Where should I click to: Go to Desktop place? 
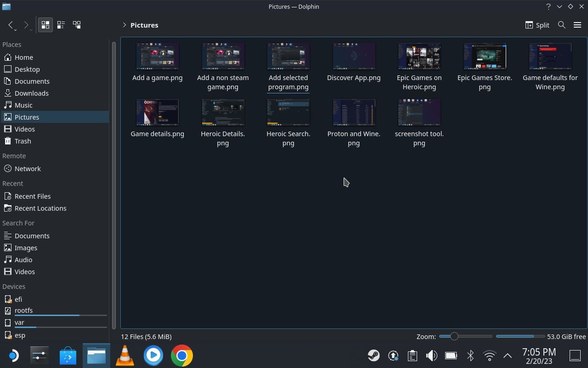55,69
